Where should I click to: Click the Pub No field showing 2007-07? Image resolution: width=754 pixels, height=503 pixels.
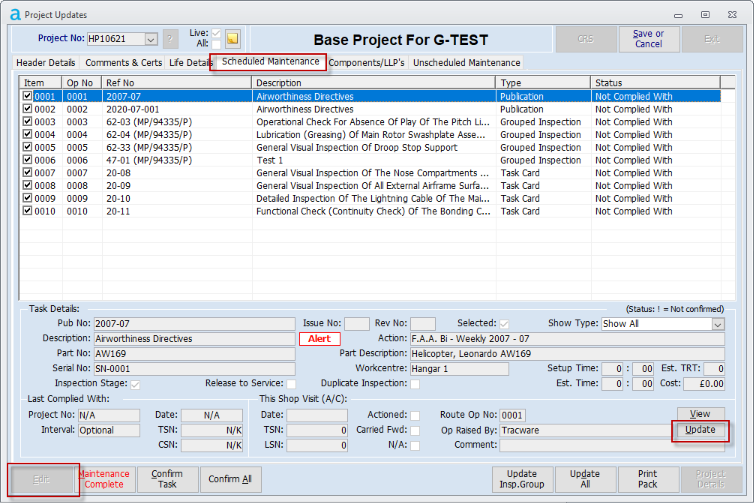(x=194, y=324)
